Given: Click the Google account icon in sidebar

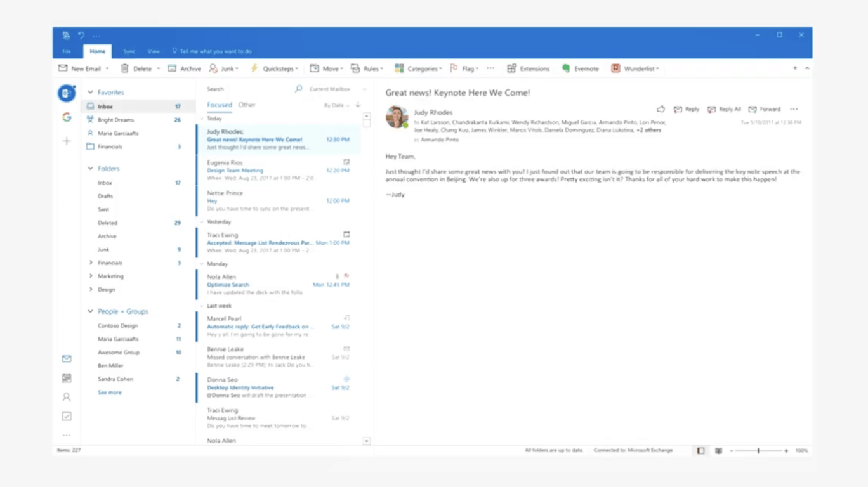Looking at the screenshot, I should pyautogui.click(x=67, y=117).
